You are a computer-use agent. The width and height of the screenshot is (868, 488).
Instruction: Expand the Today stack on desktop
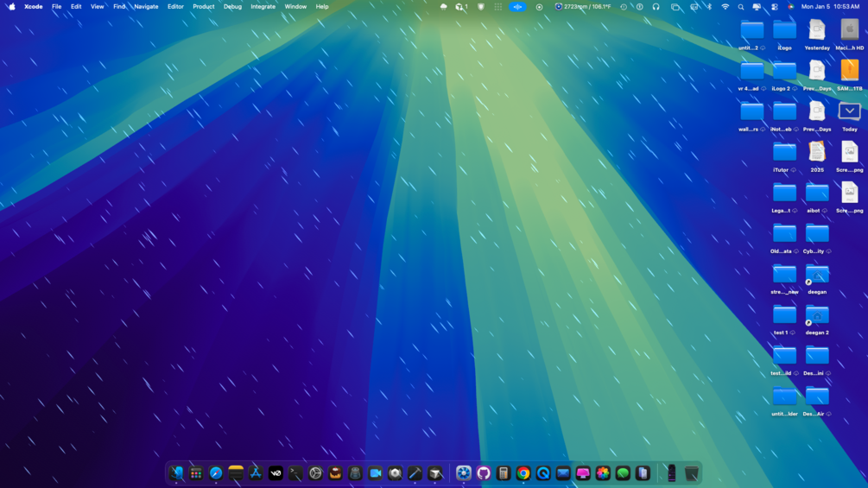[x=849, y=111]
